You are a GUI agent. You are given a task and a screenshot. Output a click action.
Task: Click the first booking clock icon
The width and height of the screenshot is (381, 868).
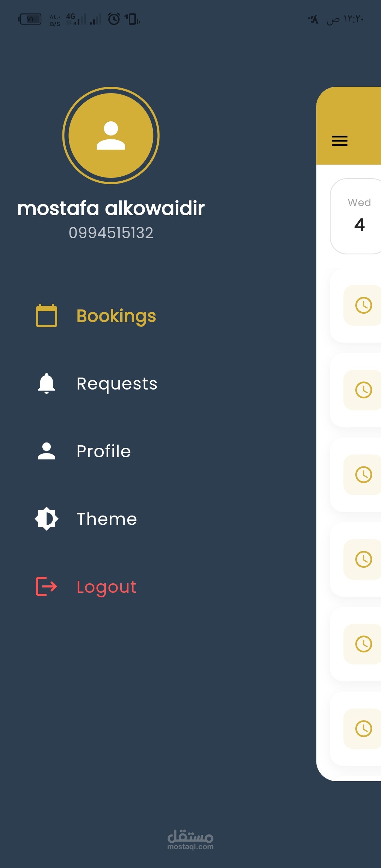pyautogui.click(x=363, y=305)
